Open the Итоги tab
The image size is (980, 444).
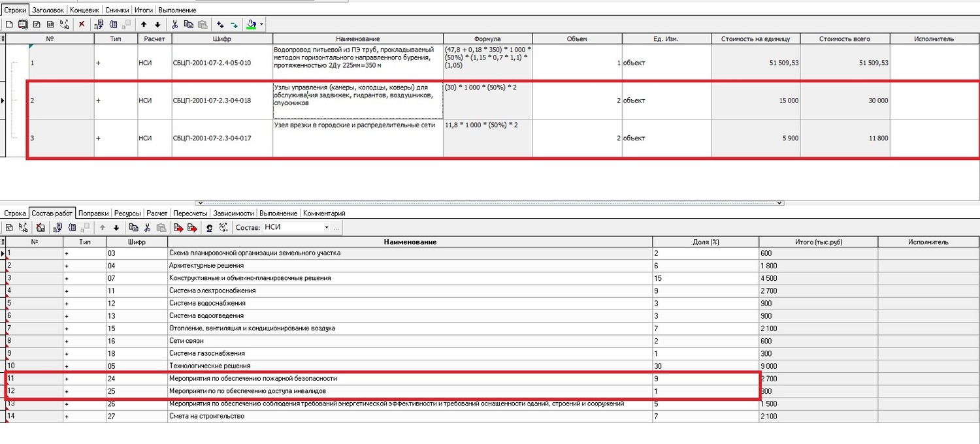pos(144,10)
